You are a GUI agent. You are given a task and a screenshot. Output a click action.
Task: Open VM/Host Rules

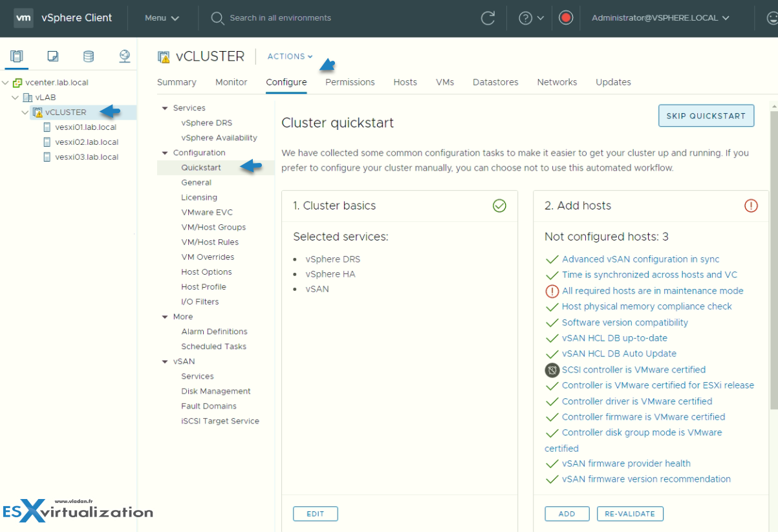click(210, 242)
